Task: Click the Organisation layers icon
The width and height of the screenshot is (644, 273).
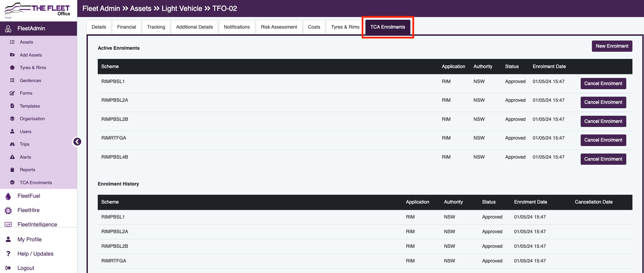Action: pos(12,119)
